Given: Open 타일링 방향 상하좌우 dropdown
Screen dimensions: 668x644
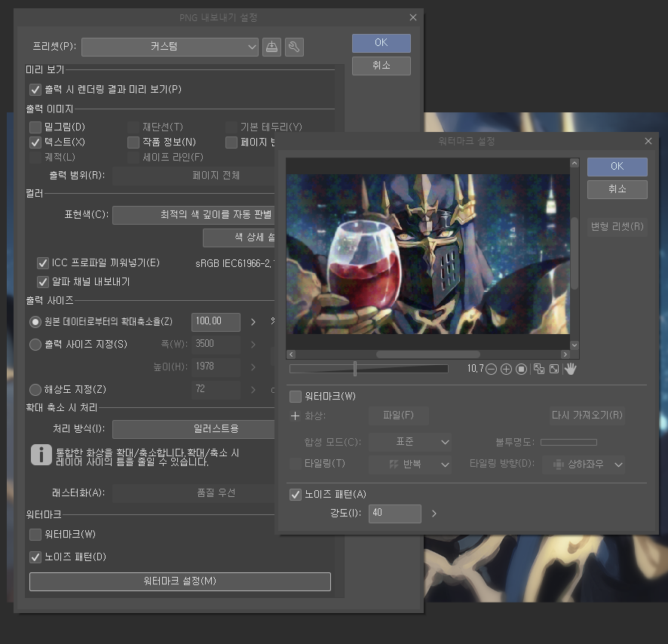Looking at the screenshot, I should 584,464.
